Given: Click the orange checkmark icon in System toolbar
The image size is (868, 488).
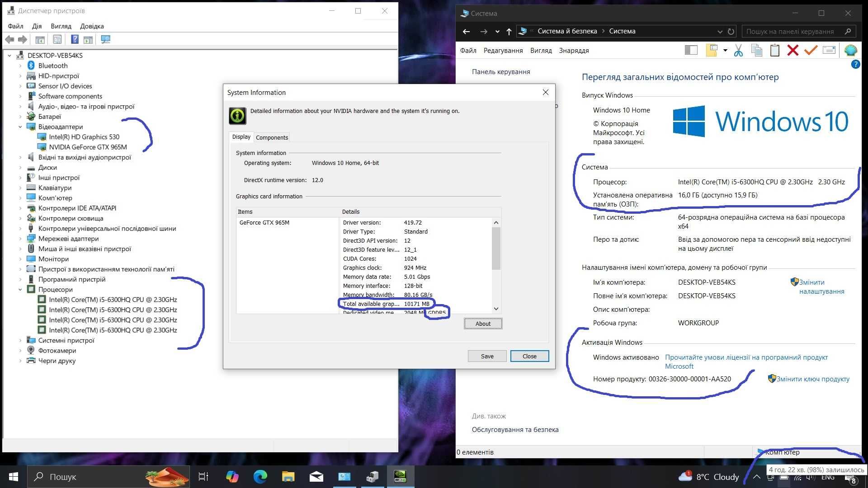Looking at the screenshot, I should 811,50.
